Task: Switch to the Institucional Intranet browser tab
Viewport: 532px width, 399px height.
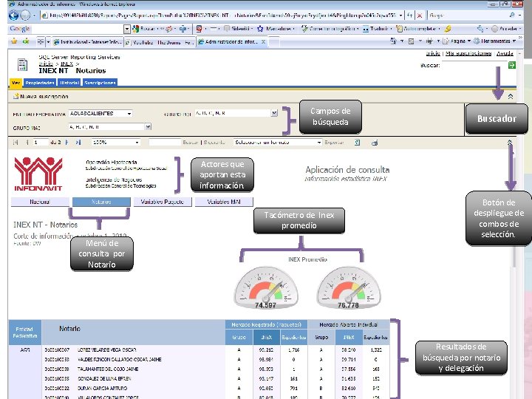Action: pos(87,42)
